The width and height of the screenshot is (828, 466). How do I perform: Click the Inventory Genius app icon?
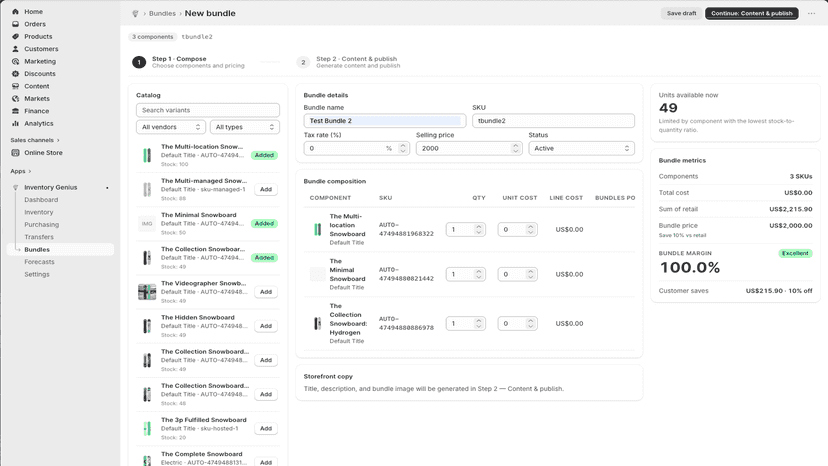click(15, 188)
